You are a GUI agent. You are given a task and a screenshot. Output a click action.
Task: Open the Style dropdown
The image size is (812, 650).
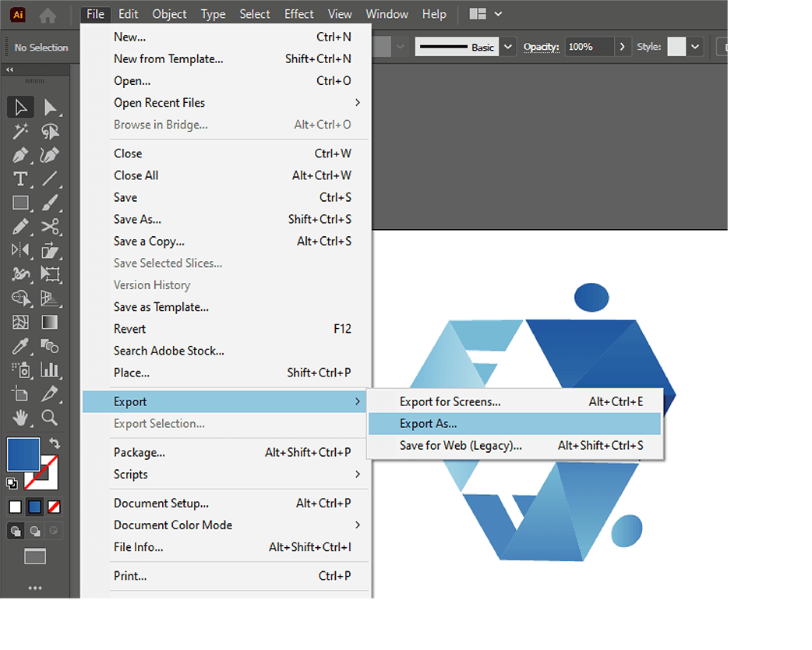point(694,46)
